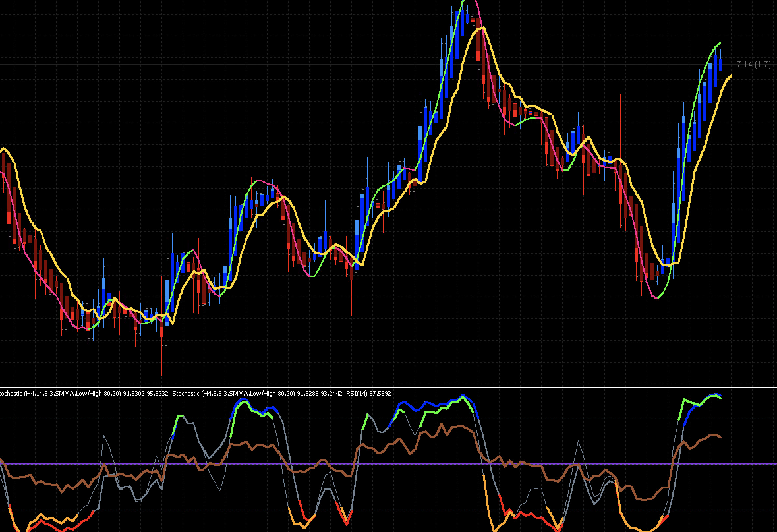Click the 93.2442 stochastic value readout
The height and width of the screenshot is (532, 777).
[x=331, y=394]
